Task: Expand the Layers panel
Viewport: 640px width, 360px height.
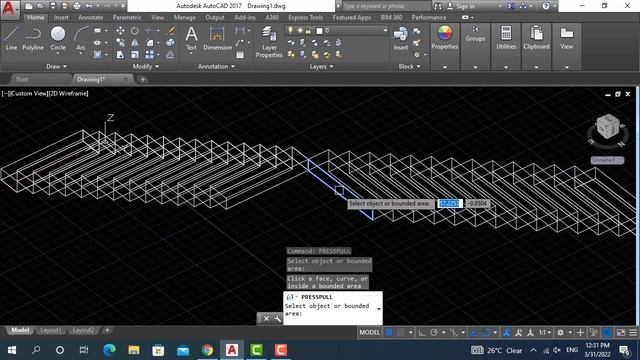Action: [321, 66]
